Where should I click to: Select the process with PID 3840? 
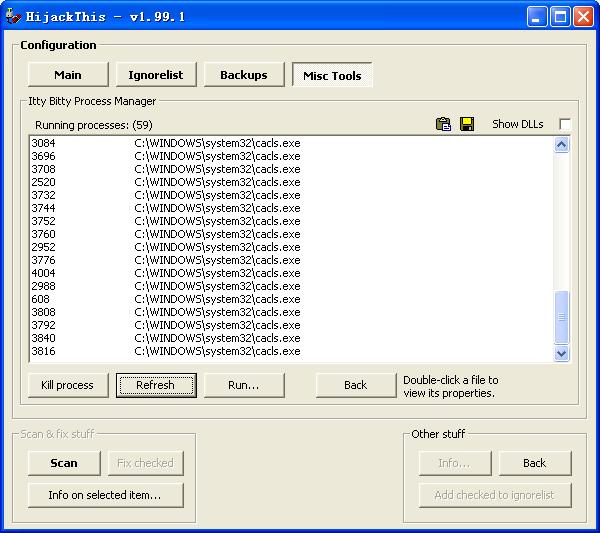(x=291, y=338)
